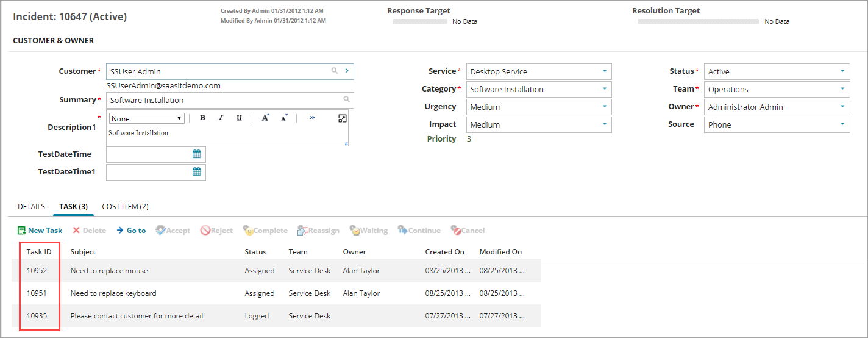The image size is (868, 338).
Task: Apply underline formatting in Description editor
Action: point(239,118)
